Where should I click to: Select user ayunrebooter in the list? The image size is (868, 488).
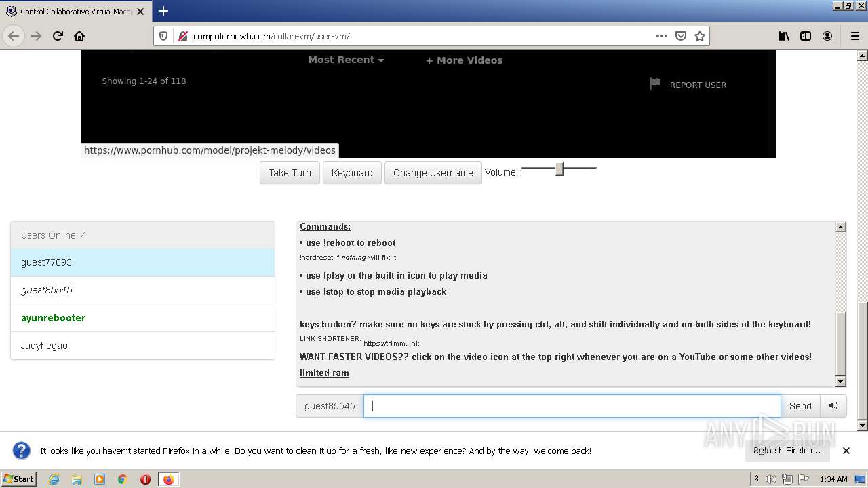pyautogui.click(x=142, y=318)
